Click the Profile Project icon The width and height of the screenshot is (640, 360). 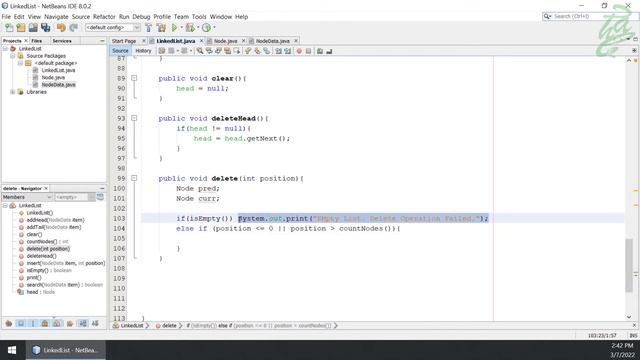pyautogui.click(x=207, y=27)
